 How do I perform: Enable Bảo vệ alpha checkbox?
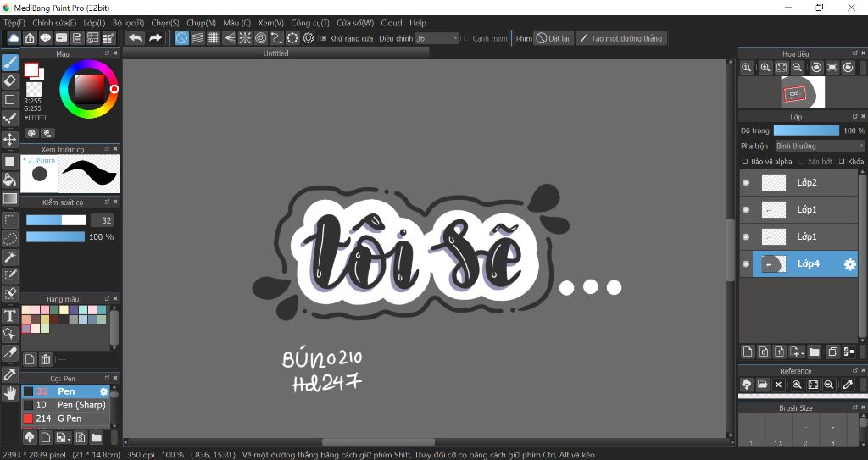pos(744,162)
